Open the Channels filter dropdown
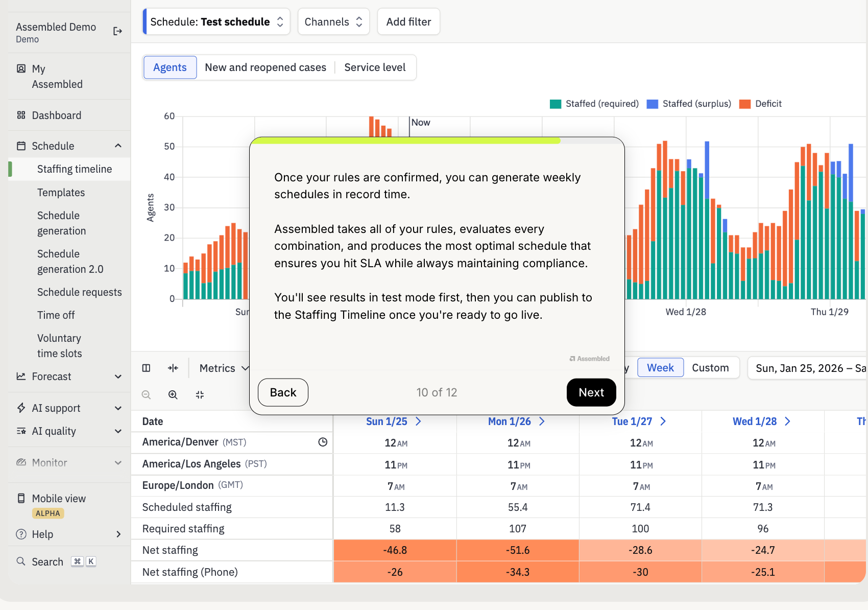This screenshot has width=868, height=610. coord(333,22)
